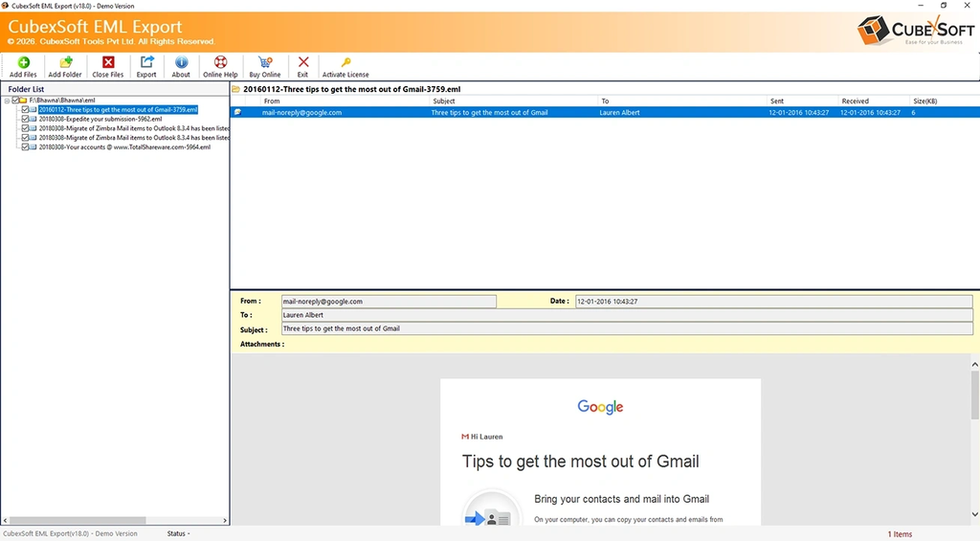
Task: Click the app icon in the title bar
Action: (x=5, y=6)
